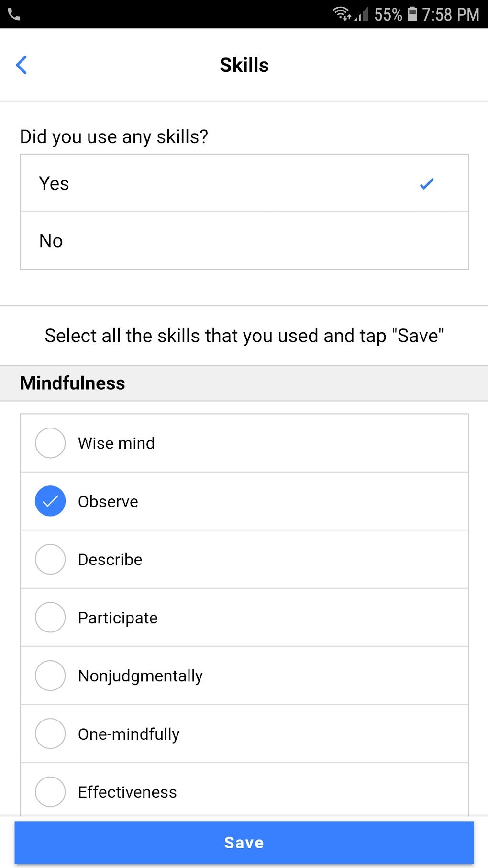This screenshot has height=868, width=488.
Task: Enable the One-mindfully skill
Action: pos(50,733)
